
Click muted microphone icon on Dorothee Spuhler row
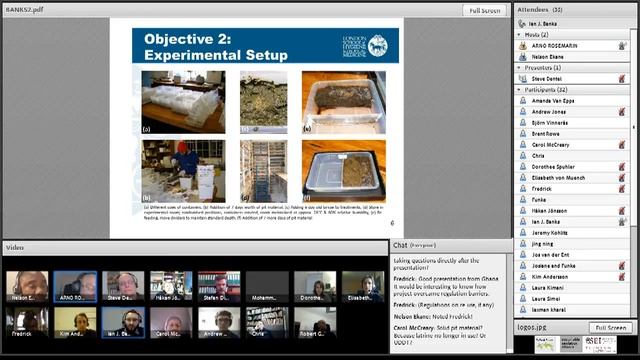(x=622, y=167)
